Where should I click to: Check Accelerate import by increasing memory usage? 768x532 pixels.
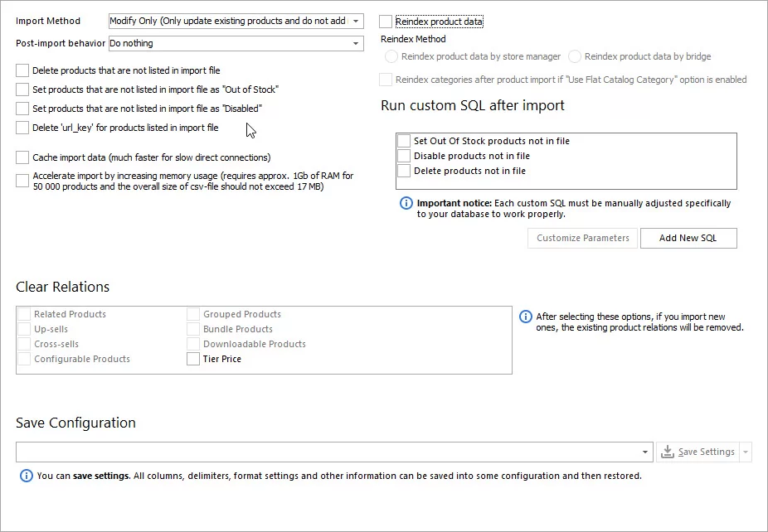22,181
